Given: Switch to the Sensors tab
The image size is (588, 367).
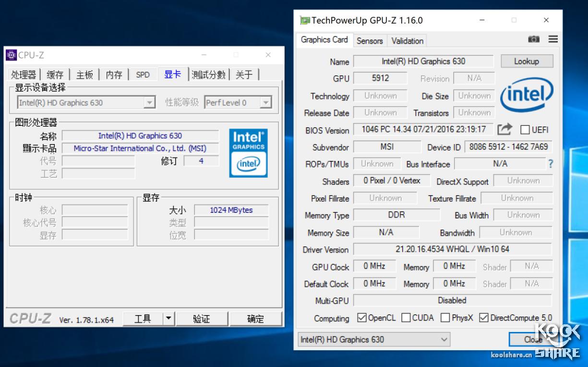Looking at the screenshot, I should pos(370,41).
